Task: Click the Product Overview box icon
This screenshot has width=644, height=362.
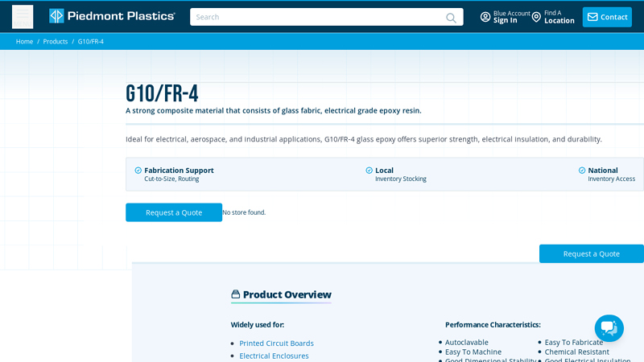Action: [x=236, y=294]
